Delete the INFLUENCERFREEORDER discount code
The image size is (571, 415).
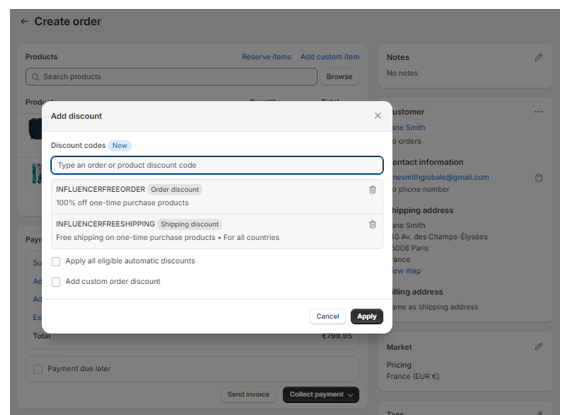tap(372, 190)
